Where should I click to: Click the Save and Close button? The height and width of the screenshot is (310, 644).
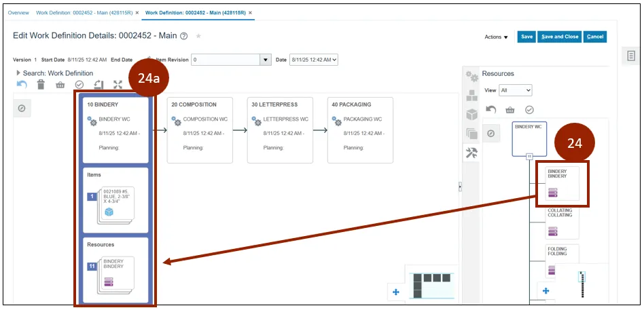560,37
